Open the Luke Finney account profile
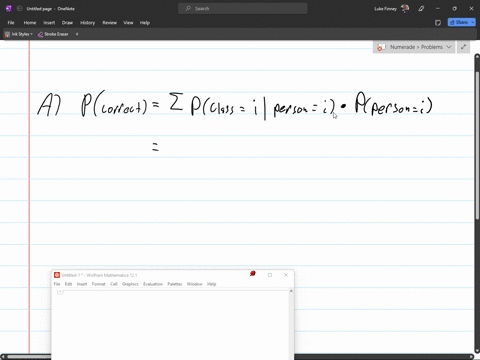This screenshot has height=360, width=480. pyautogui.click(x=392, y=8)
